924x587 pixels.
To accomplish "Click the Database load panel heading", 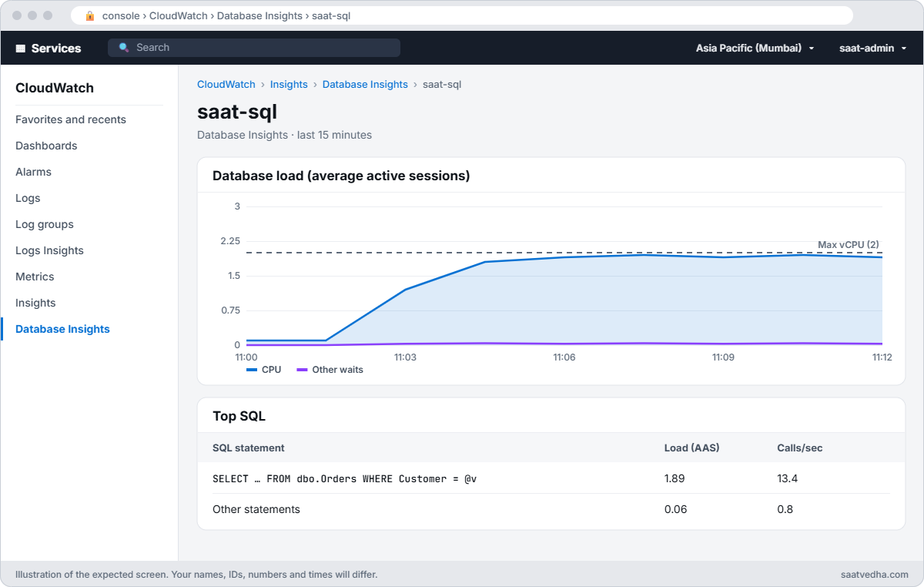I will click(x=341, y=176).
